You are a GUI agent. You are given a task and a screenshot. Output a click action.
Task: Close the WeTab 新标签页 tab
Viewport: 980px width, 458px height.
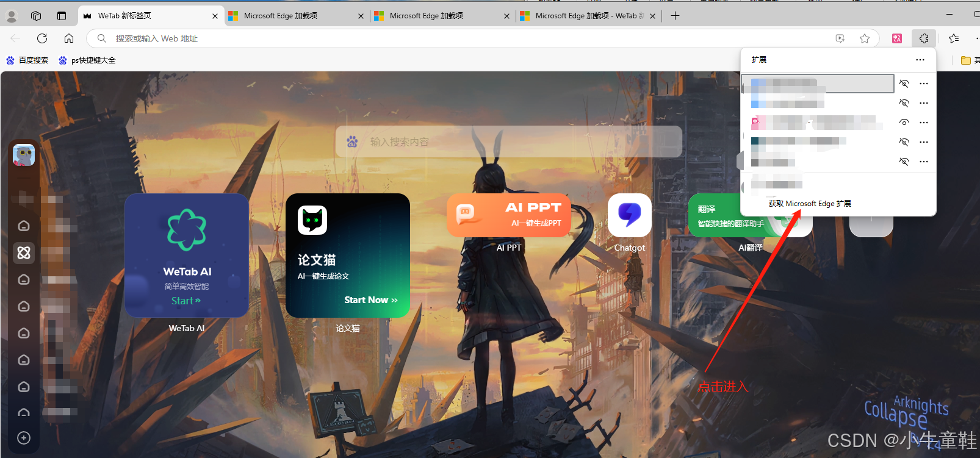(x=215, y=16)
